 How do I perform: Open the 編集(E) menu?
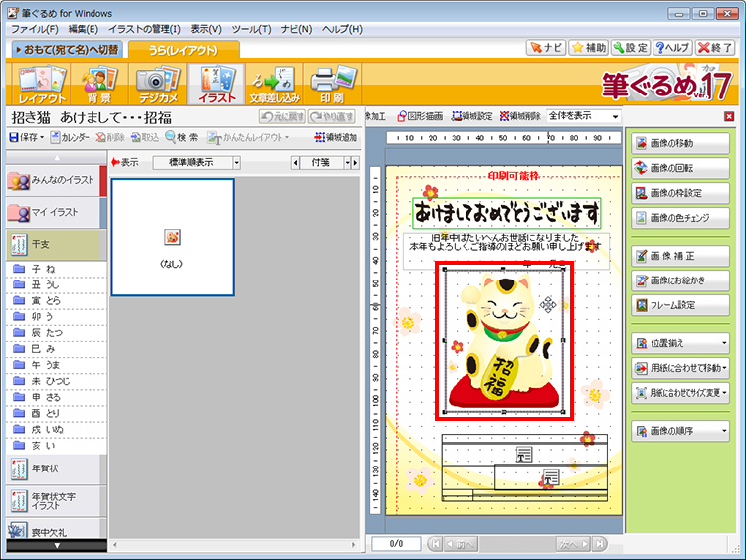click(x=84, y=29)
